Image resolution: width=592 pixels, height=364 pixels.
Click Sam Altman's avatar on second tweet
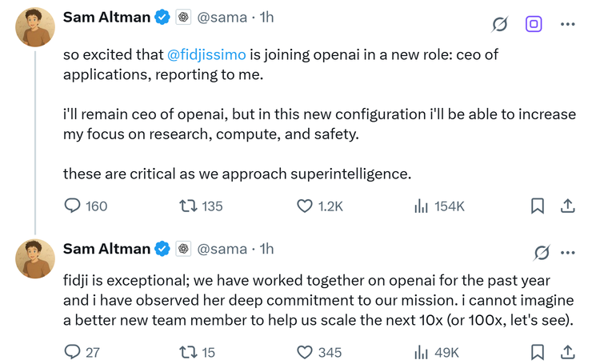pos(34,258)
